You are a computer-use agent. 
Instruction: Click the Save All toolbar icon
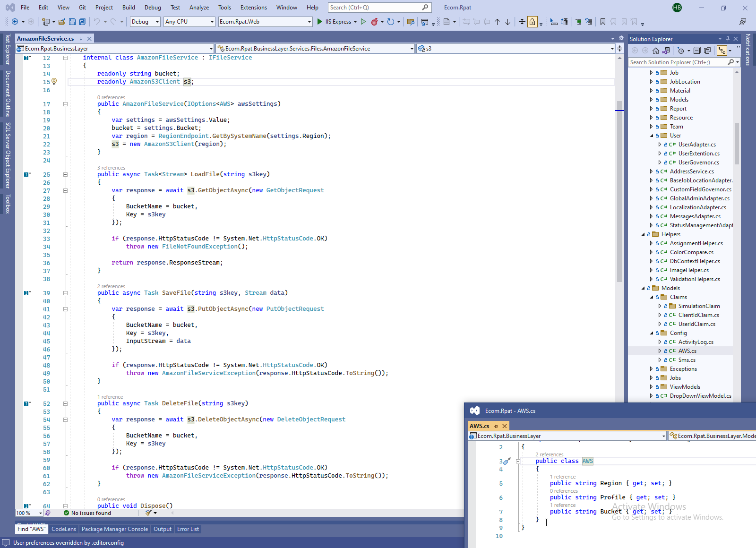83,22
